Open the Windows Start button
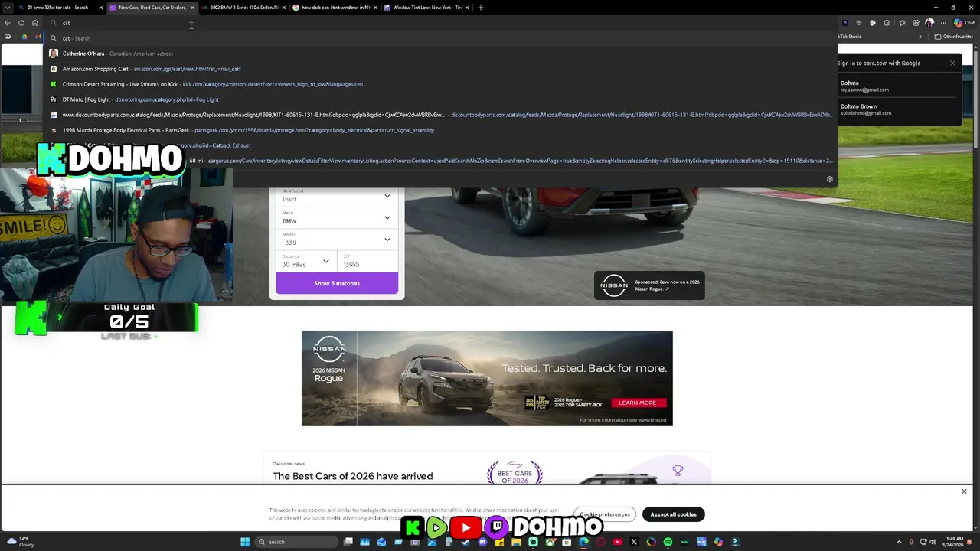The width and height of the screenshot is (980, 551). click(245, 542)
